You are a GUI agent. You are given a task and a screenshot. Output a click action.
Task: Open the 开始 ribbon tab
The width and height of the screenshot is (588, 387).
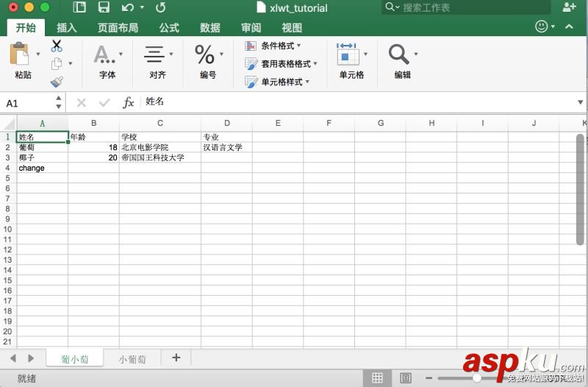click(x=26, y=27)
